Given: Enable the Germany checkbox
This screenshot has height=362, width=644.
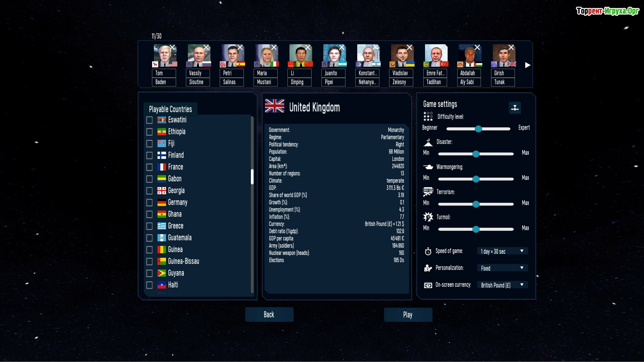Looking at the screenshot, I should click(x=150, y=203).
